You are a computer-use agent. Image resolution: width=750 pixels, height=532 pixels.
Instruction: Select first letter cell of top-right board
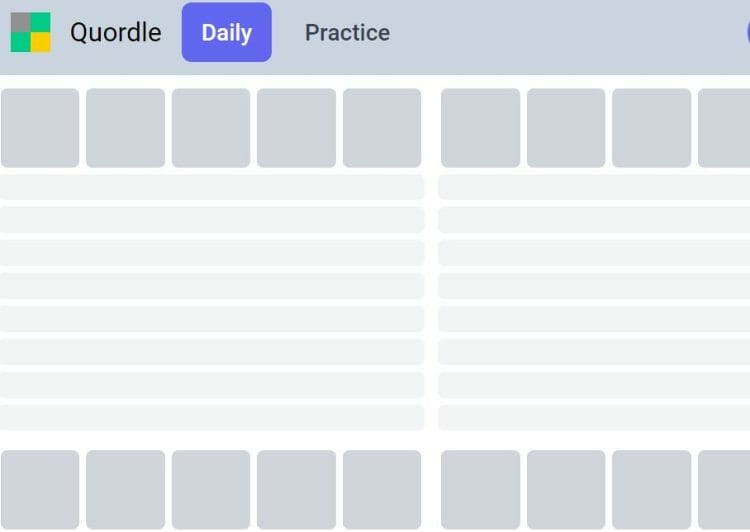[x=481, y=128]
